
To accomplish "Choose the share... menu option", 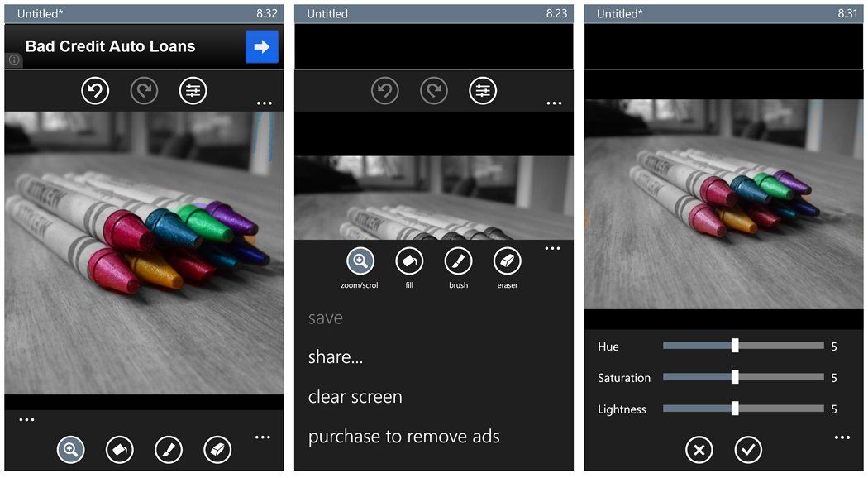I will (336, 356).
